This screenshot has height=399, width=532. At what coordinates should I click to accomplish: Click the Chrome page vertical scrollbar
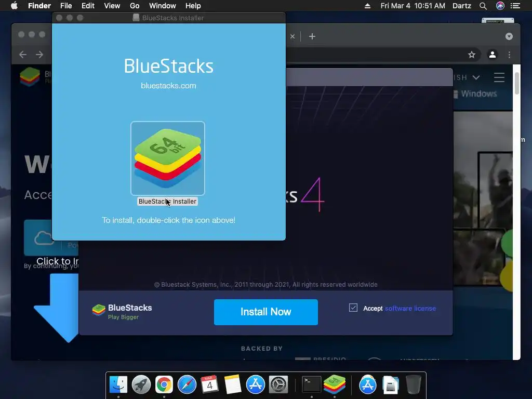[x=517, y=84]
